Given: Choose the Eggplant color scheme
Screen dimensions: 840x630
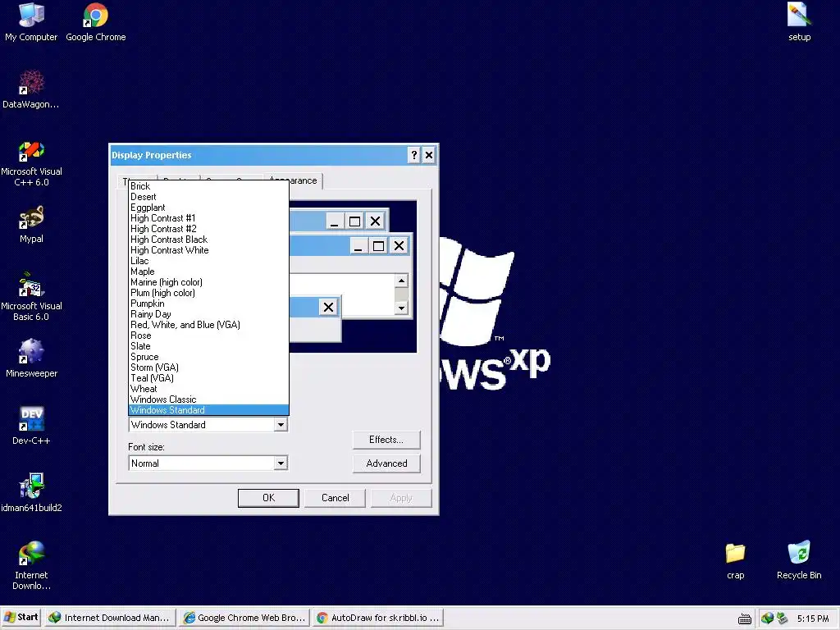Looking at the screenshot, I should 209,208.
